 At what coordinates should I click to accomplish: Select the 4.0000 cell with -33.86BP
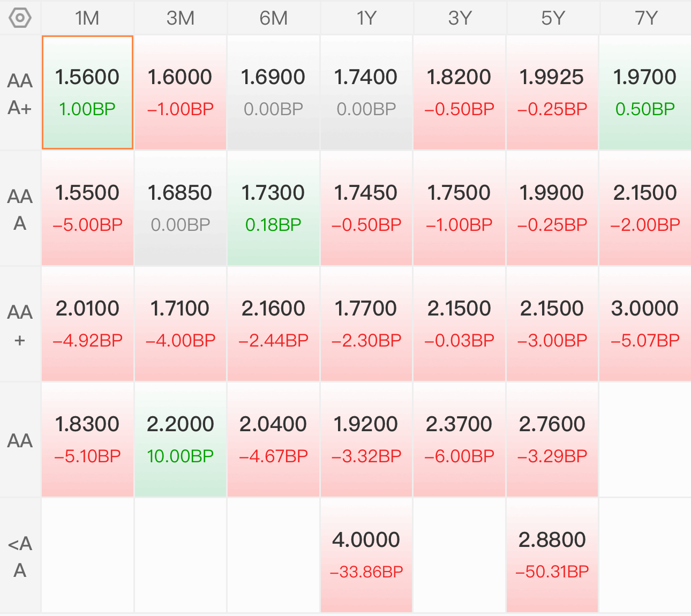click(366, 555)
